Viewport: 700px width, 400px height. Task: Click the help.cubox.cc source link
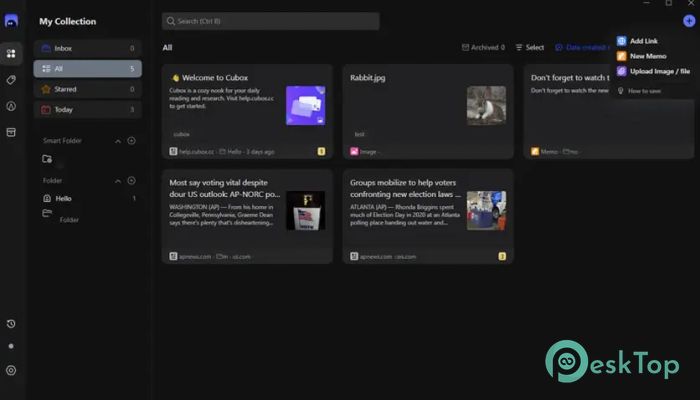tap(196, 152)
